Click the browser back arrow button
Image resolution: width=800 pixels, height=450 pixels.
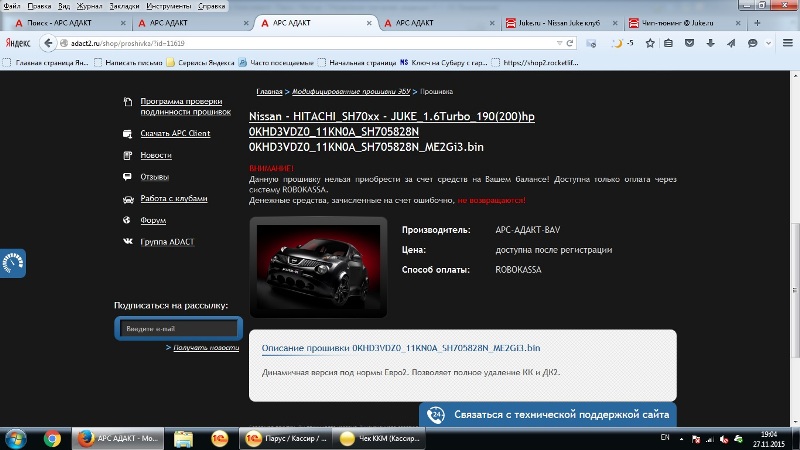click(x=48, y=43)
